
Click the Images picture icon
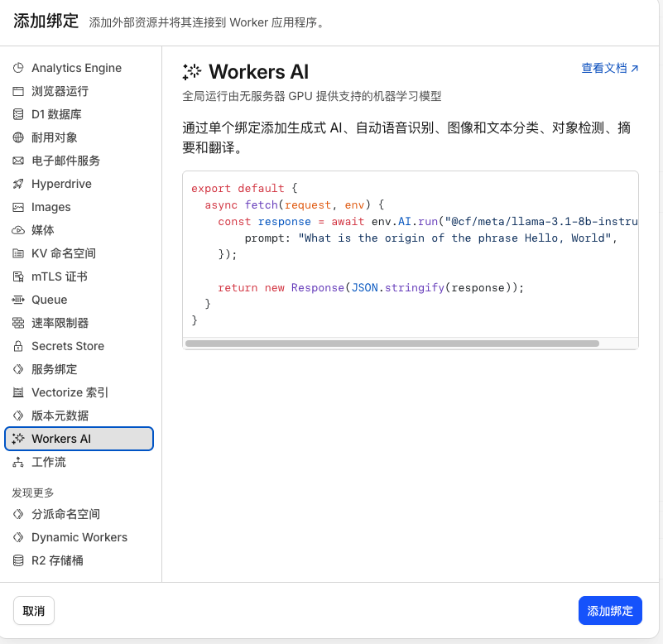tap(18, 207)
